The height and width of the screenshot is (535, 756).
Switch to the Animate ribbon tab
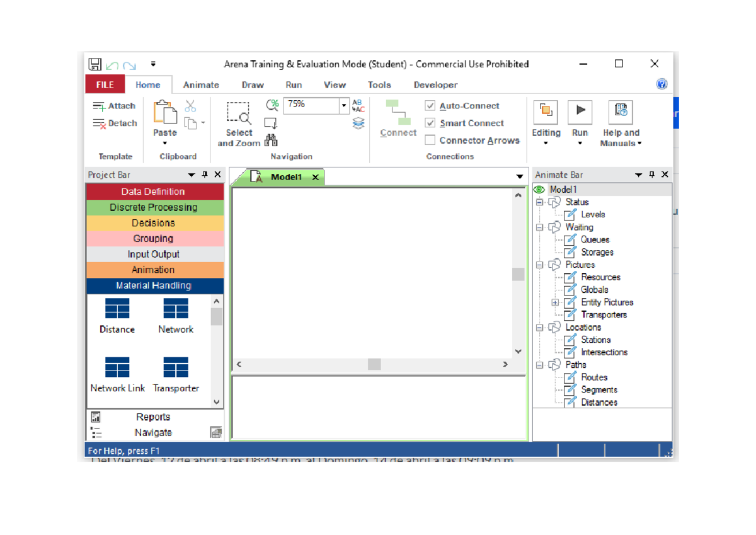(x=201, y=85)
